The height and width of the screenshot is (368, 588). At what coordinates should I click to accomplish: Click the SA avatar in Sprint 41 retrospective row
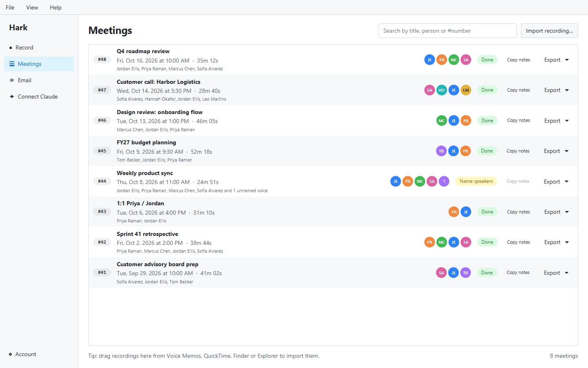(x=466, y=242)
